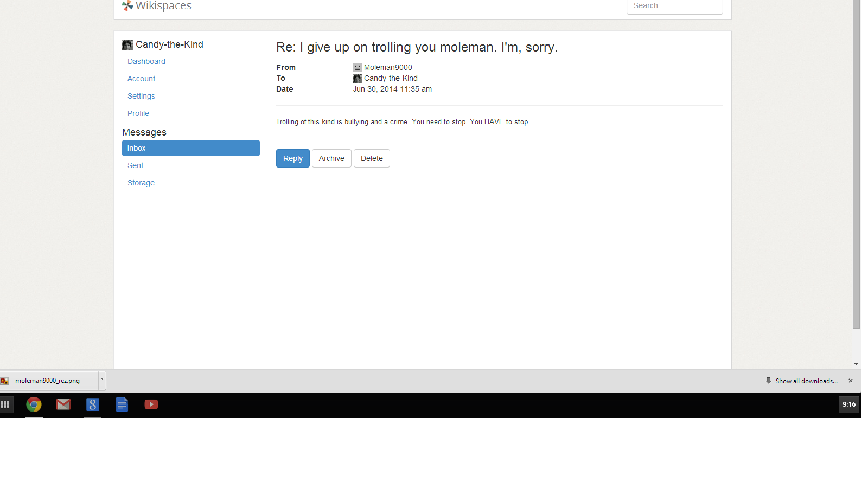
Task: Open the Profile page
Action: (x=138, y=113)
